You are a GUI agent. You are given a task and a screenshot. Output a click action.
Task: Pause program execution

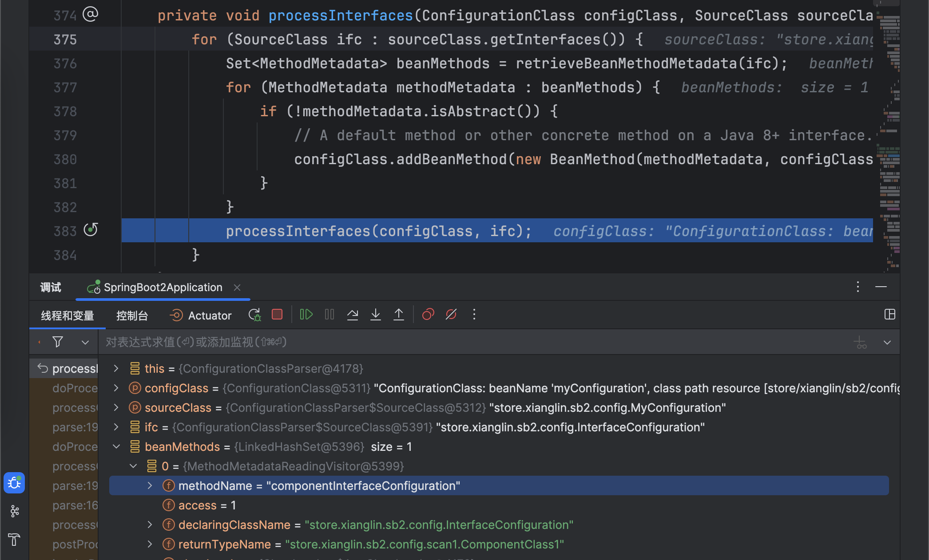[330, 315]
